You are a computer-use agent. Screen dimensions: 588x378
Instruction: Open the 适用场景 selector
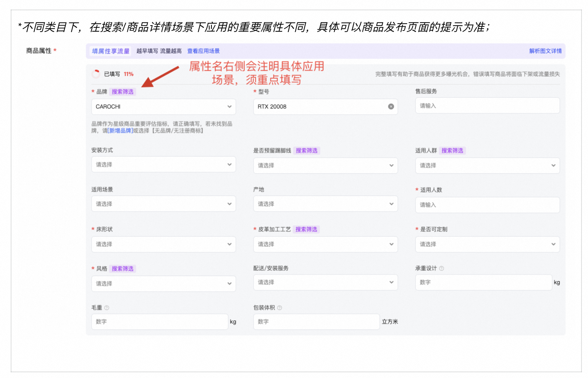(x=163, y=204)
